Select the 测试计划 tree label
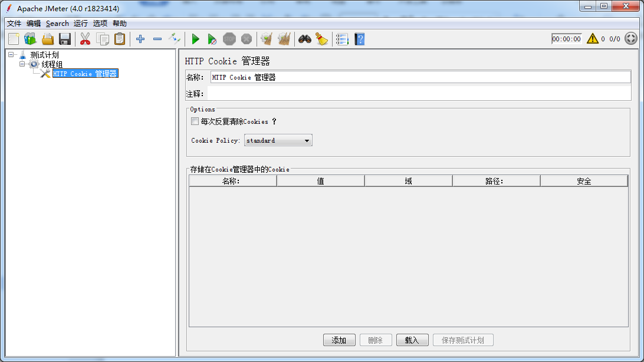The width and height of the screenshot is (644, 362). click(44, 55)
